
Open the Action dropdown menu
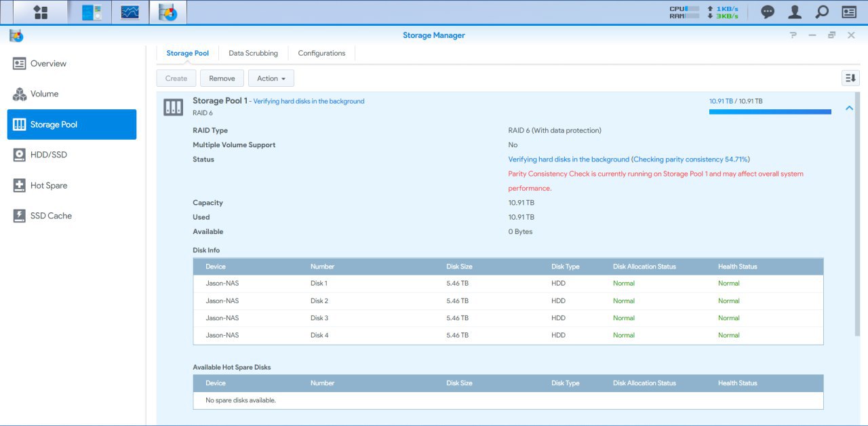(x=271, y=78)
